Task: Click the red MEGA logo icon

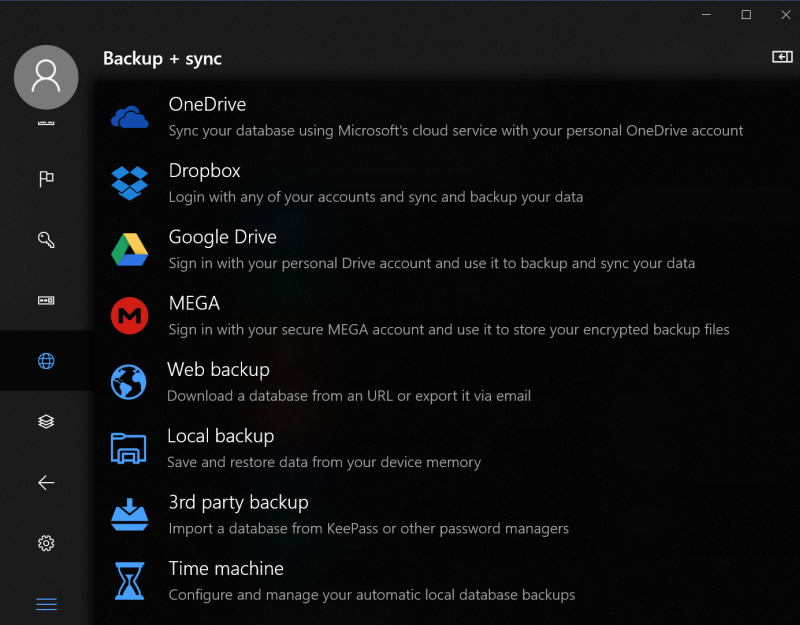Action: pyautogui.click(x=130, y=316)
